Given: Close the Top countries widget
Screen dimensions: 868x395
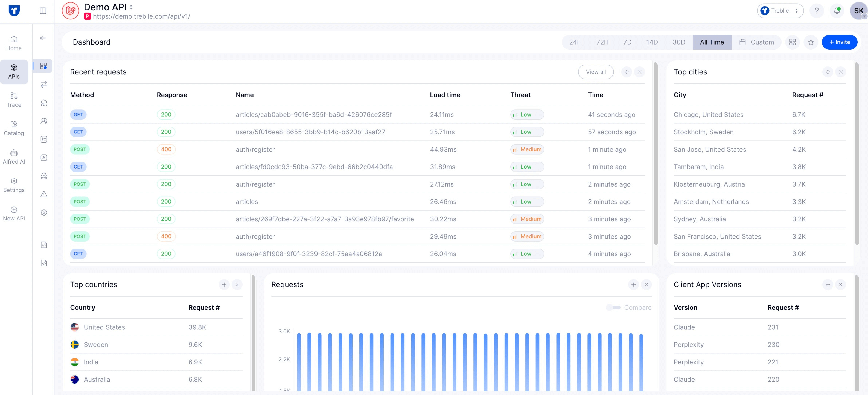Looking at the screenshot, I should (237, 284).
